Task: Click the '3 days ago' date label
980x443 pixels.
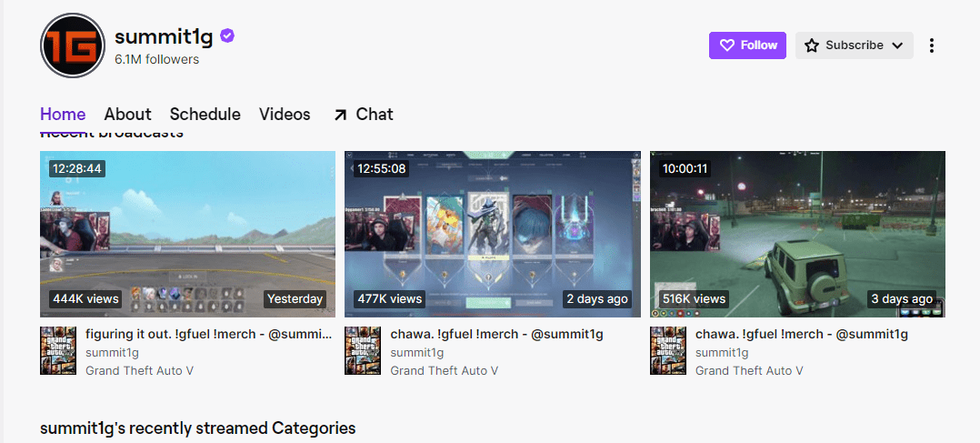Action: [902, 299]
